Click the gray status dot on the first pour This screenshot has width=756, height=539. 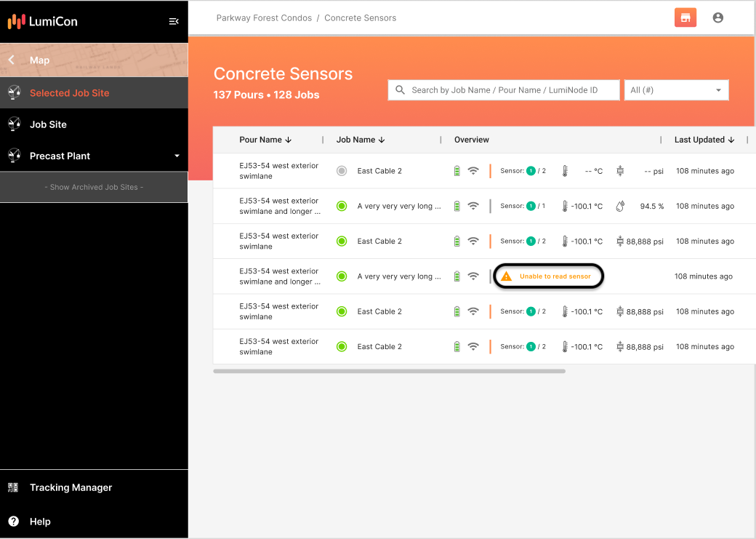[x=342, y=170]
